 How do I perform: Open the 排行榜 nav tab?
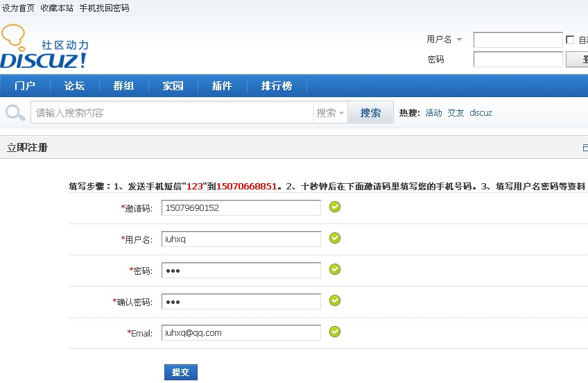click(x=277, y=86)
